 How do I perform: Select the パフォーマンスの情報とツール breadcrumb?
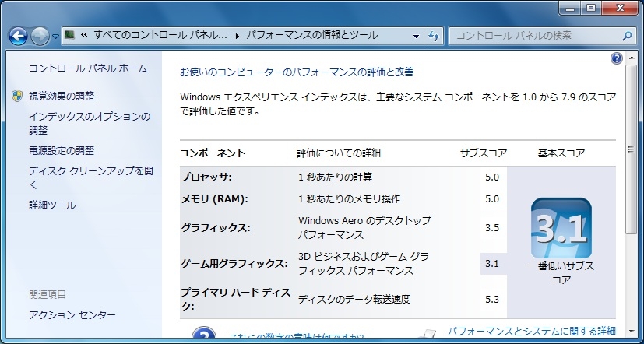(x=311, y=35)
